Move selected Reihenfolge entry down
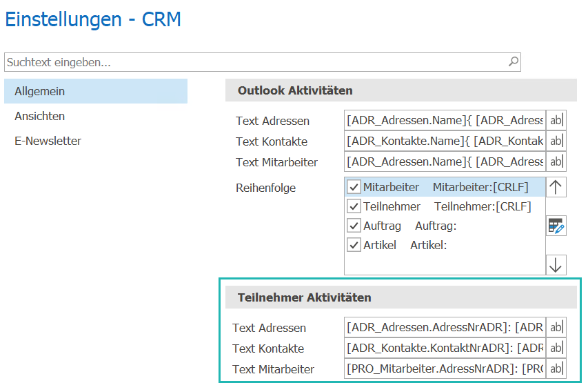588x383 pixels. tap(556, 265)
